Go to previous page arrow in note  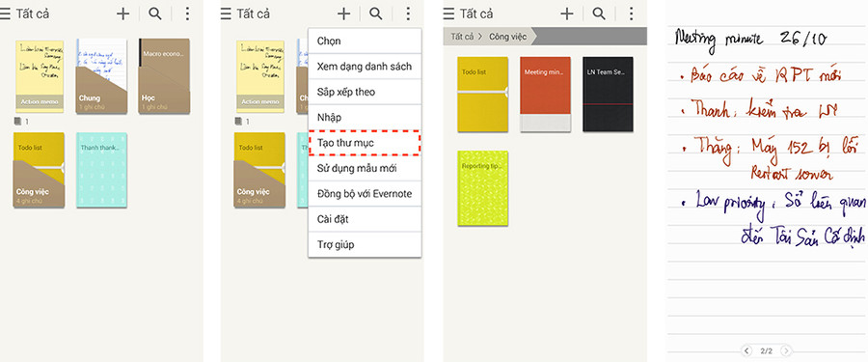click(x=746, y=351)
